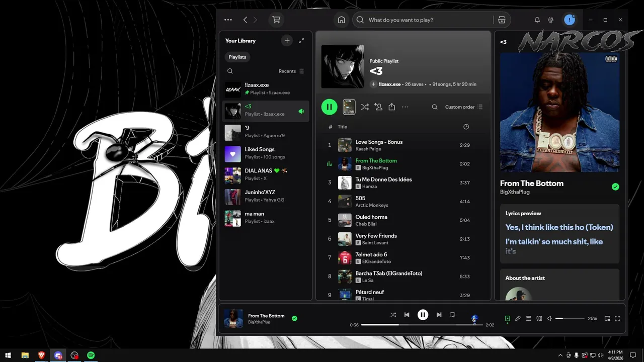Click !Izaax.exe owner link in header
Screen dimensions: 644x362
click(390, 84)
